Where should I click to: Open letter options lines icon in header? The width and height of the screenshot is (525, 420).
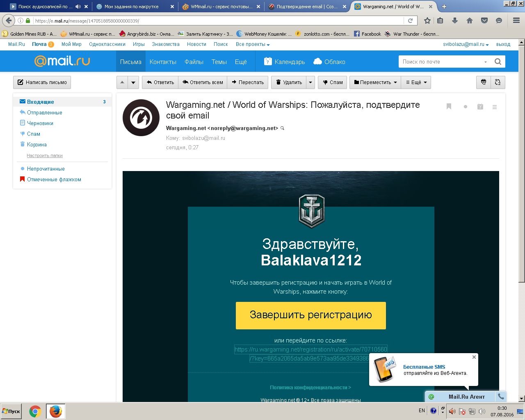pos(495,107)
